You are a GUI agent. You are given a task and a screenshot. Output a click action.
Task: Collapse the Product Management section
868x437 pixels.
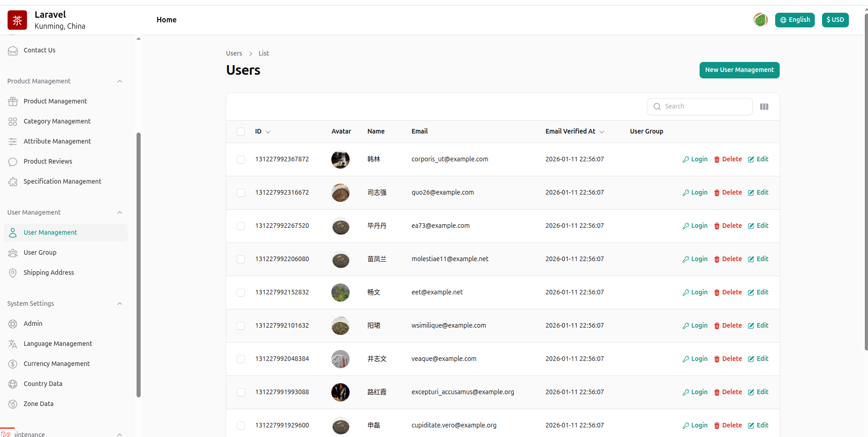coord(120,82)
